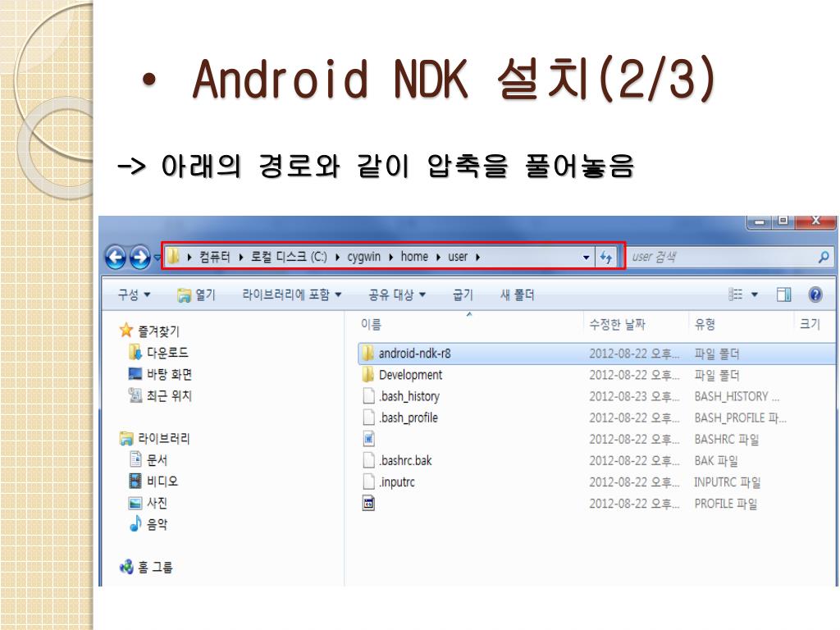Image resolution: width=840 pixels, height=630 pixels.
Task: Click the .inputrc file icon
Action: pyautogui.click(x=368, y=482)
